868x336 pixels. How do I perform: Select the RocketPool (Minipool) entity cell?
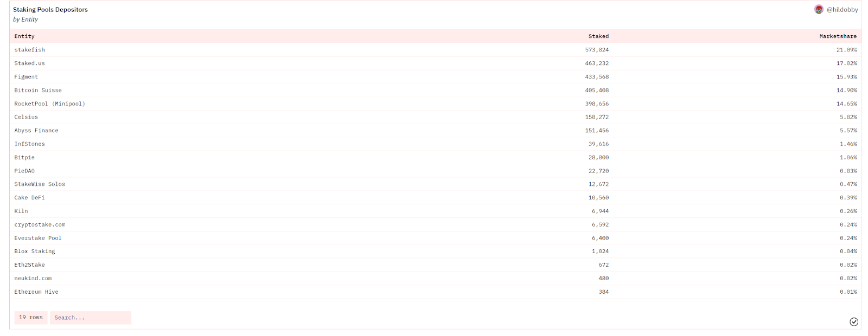click(x=50, y=104)
